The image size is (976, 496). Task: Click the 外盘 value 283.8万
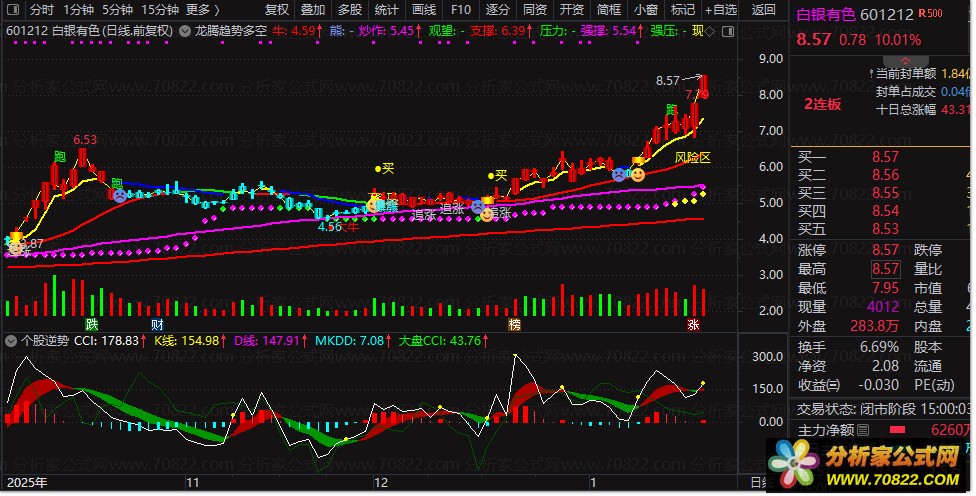(875, 326)
